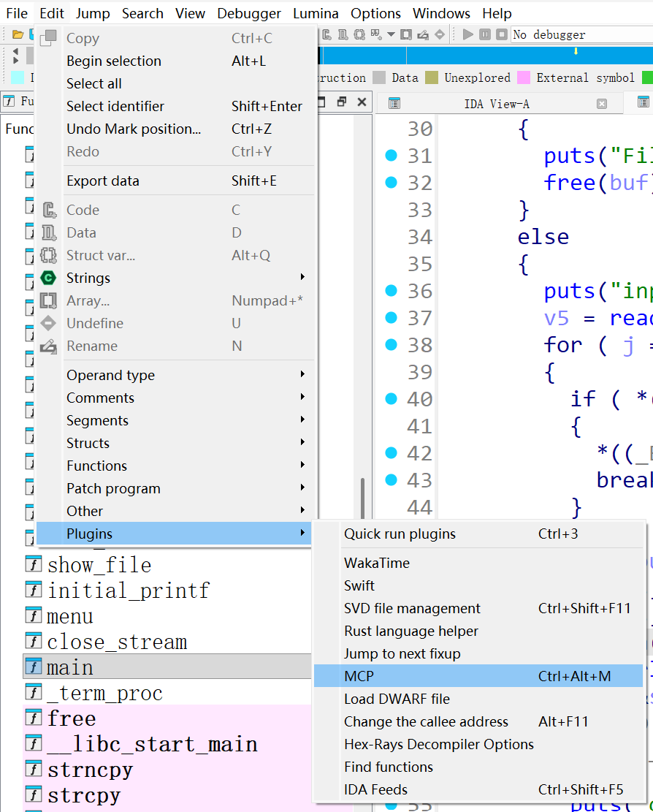This screenshot has height=812, width=653.
Task: Open the No debugger selector
Action: (576, 34)
